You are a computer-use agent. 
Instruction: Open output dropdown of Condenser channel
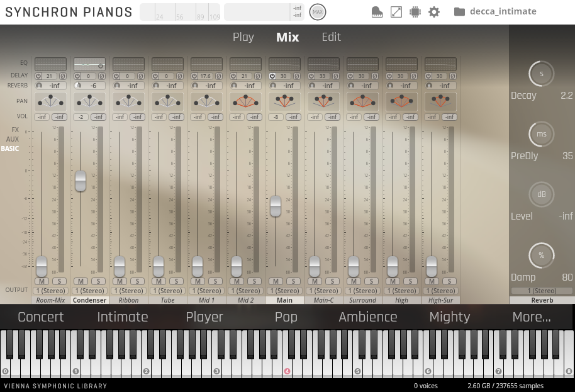point(89,291)
